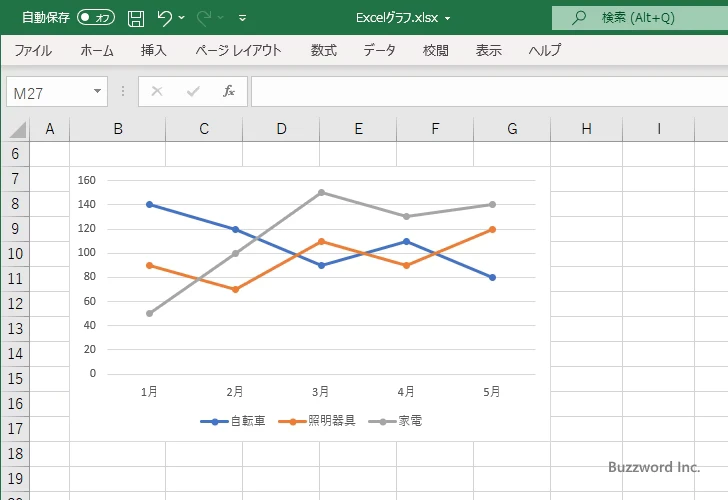Open the ヘルプ tab
Image resolution: width=728 pixels, height=500 pixels.
coord(545,50)
